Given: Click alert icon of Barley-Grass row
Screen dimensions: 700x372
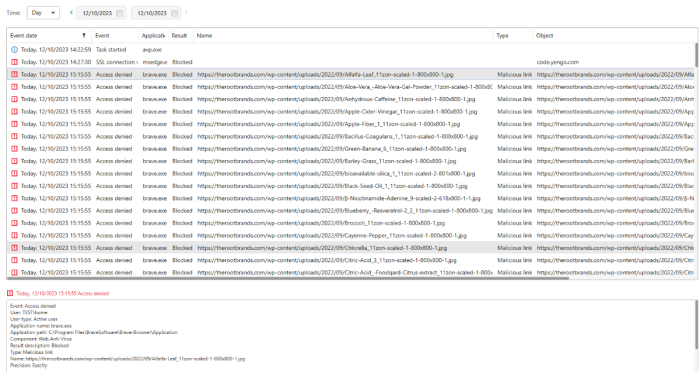Looking at the screenshot, I should coord(14,161).
